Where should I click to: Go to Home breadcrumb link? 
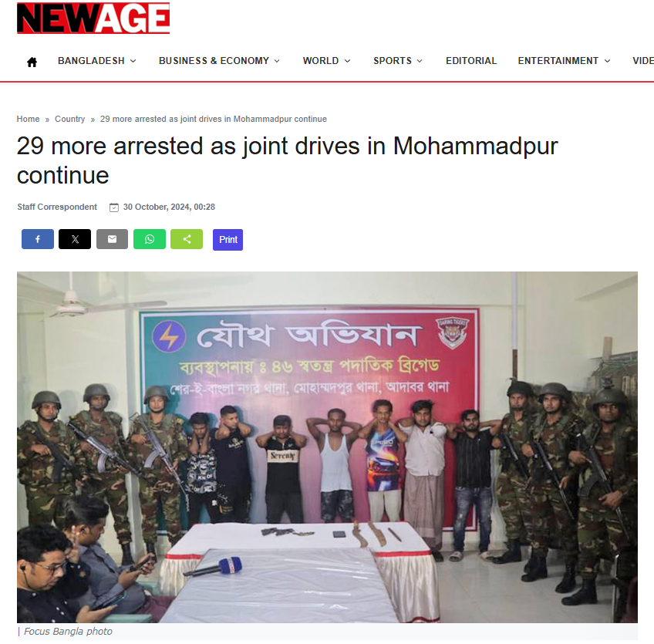(28, 119)
